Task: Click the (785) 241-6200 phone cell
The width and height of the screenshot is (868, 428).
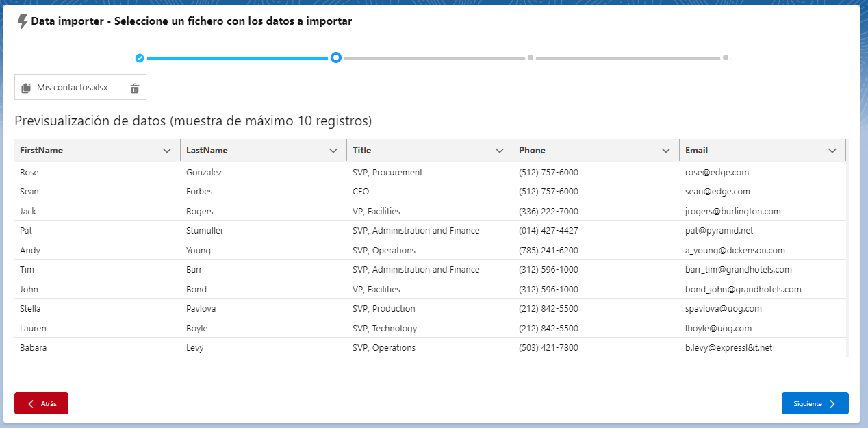Action: tap(596, 251)
